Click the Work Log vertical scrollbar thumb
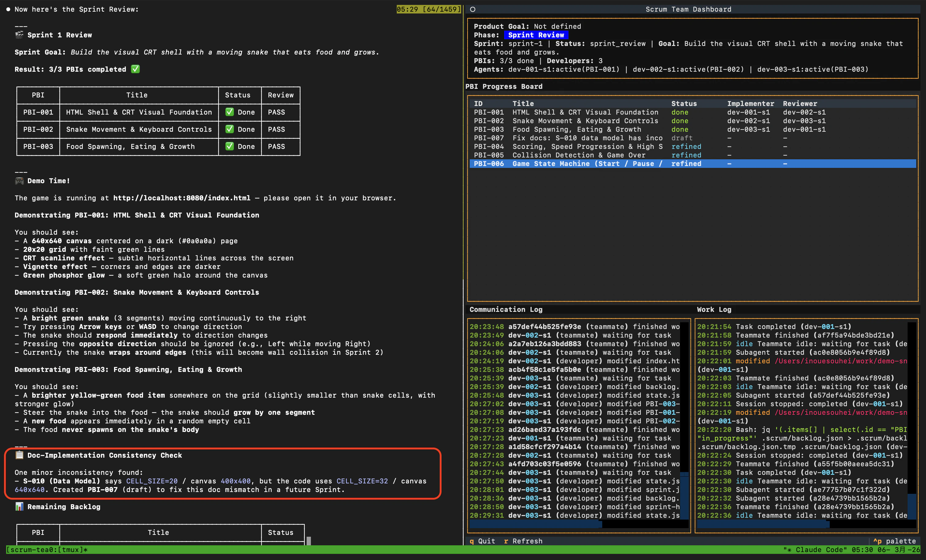This screenshot has width=926, height=560. [912, 507]
